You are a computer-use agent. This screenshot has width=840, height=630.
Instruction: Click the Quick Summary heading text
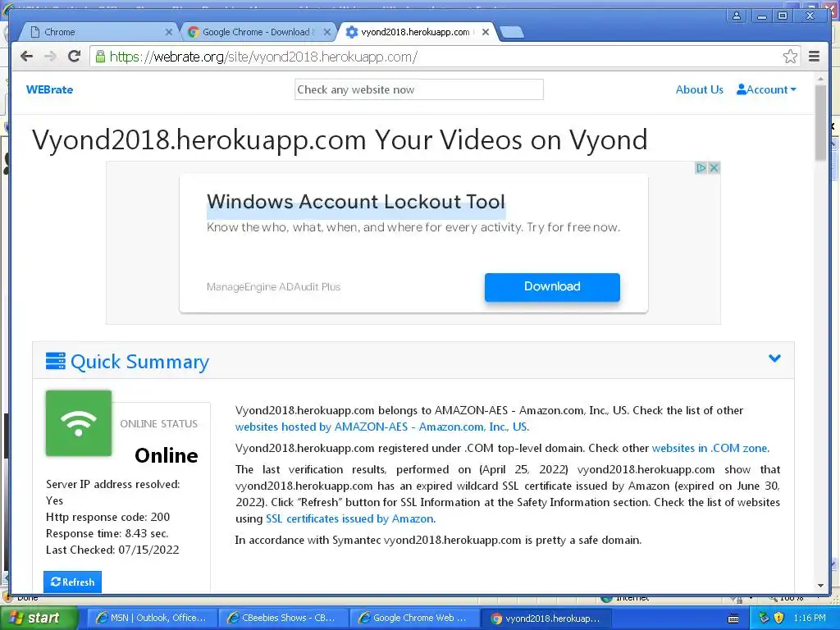point(139,362)
